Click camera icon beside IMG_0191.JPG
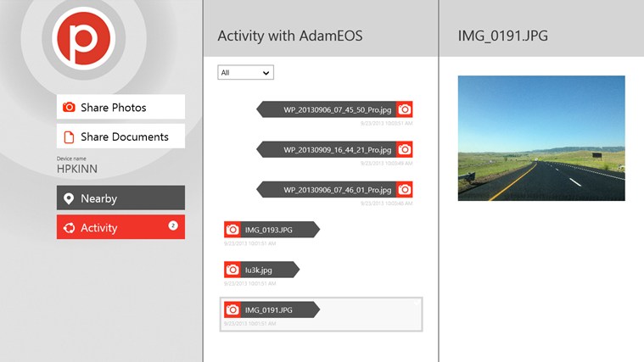The width and height of the screenshot is (644, 362). pos(232,309)
